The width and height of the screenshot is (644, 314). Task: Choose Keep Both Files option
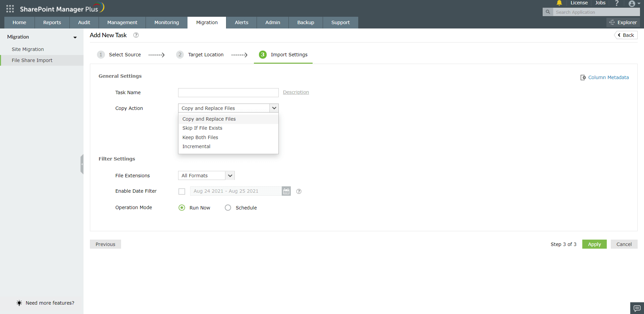click(x=228, y=137)
